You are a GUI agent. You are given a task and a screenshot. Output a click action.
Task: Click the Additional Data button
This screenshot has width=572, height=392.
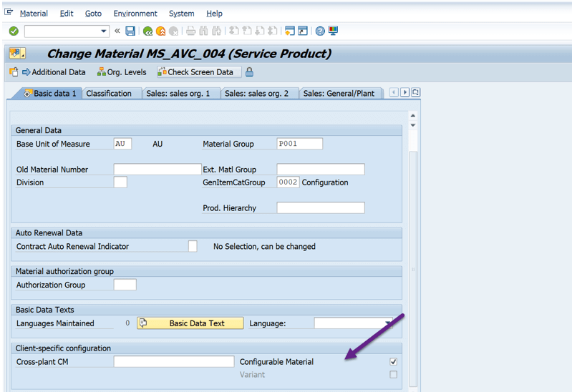point(54,72)
